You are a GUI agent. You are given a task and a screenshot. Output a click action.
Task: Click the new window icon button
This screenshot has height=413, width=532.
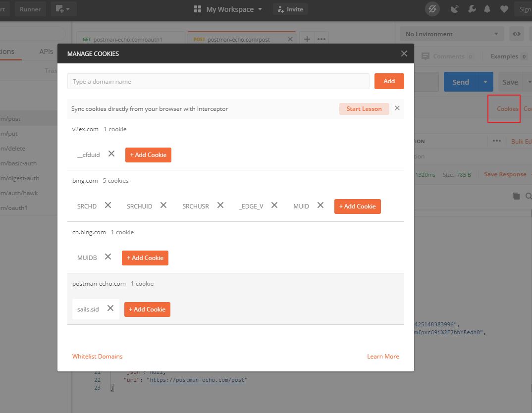(63, 9)
